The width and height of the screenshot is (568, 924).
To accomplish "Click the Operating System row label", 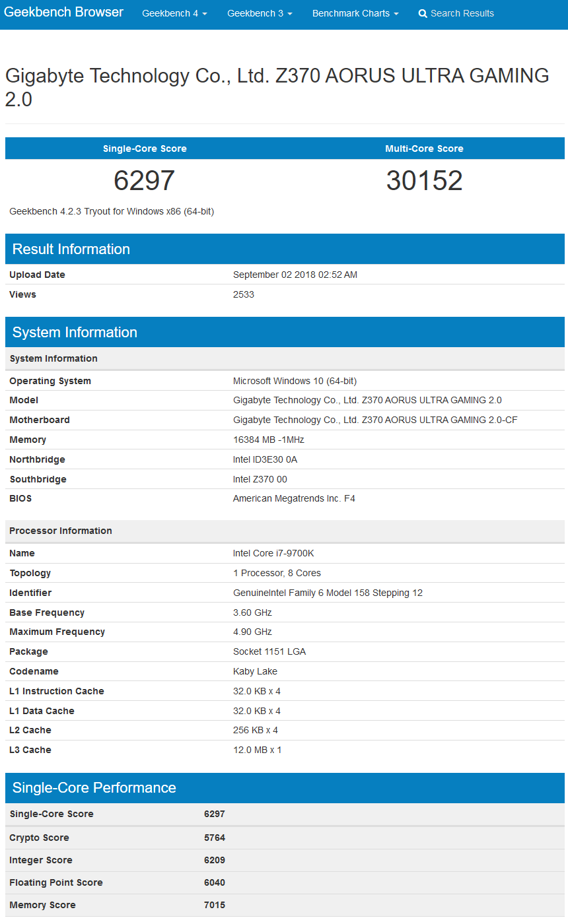I will click(x=50, y=381).
